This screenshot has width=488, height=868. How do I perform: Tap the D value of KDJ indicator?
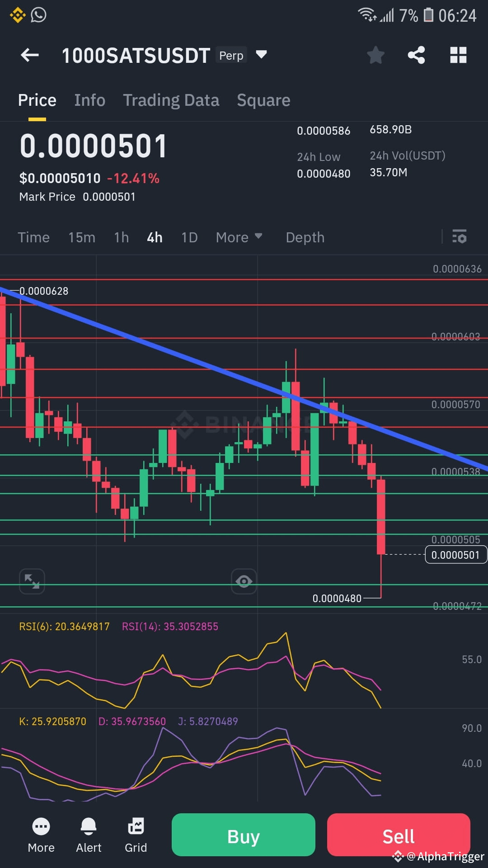[x=132, y=722]
